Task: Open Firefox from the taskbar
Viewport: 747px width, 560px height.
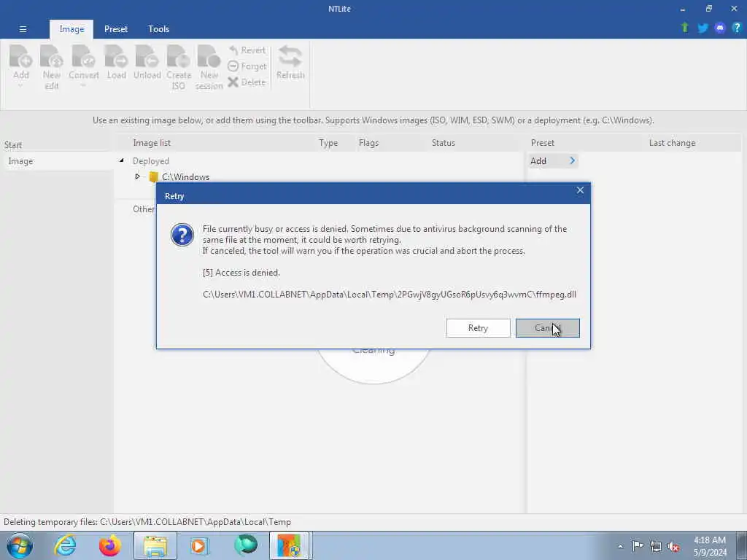Action: coord(109,545)
